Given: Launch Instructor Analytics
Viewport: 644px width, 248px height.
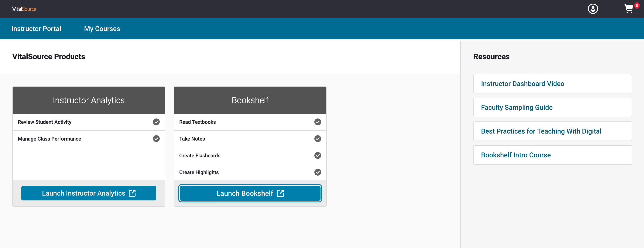Looking at the screenshot, I should (89, 193).
